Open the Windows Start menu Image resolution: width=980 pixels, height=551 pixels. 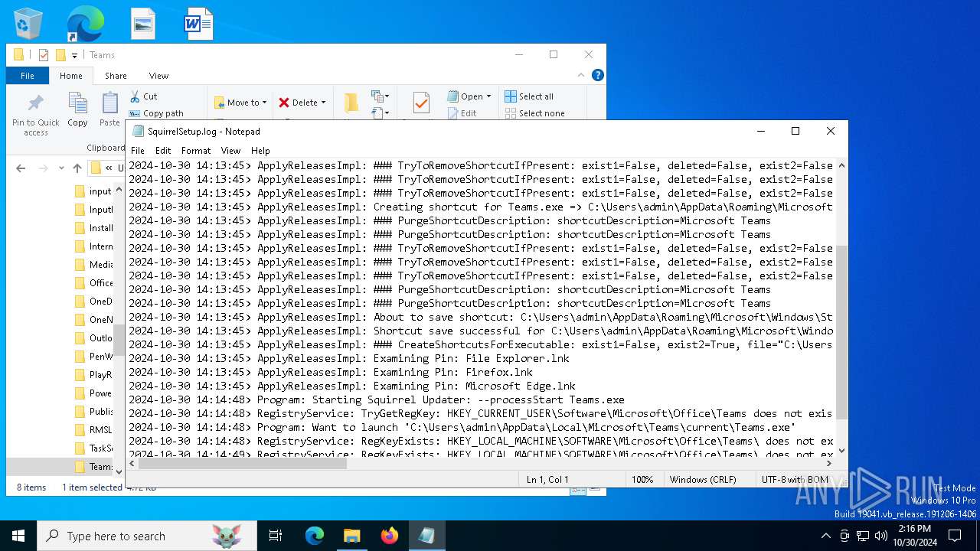(x=18, y=536)
